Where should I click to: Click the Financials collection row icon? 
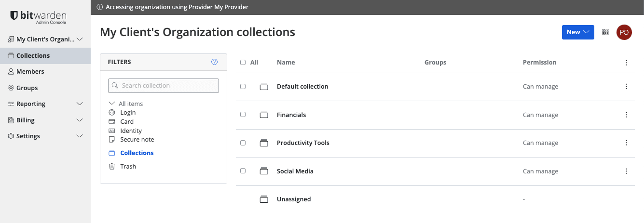264,115
